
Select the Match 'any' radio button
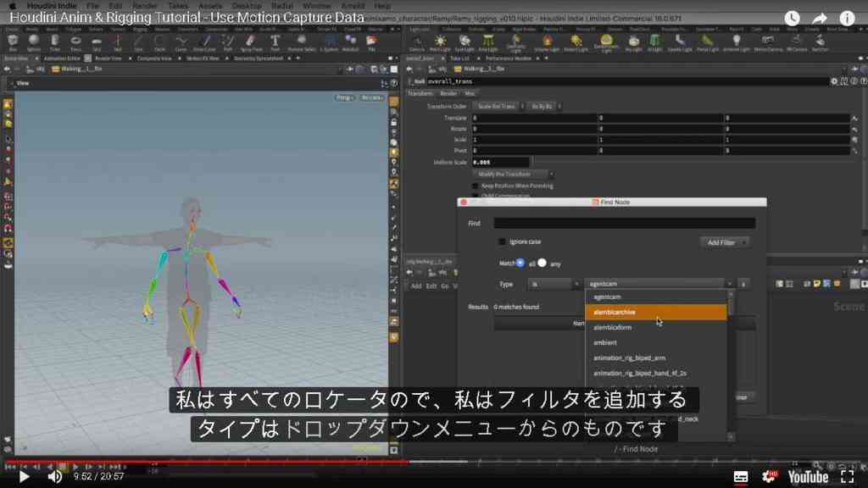(542, 263)
